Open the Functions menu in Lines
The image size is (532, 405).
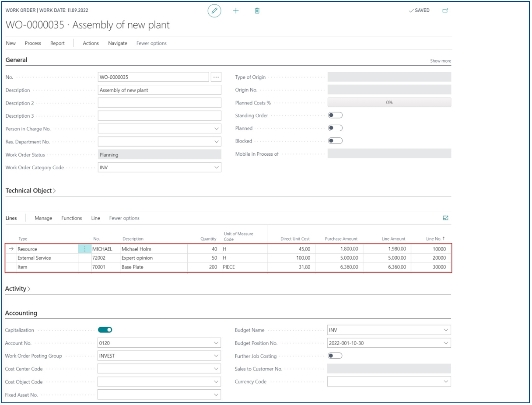point(72,218)
